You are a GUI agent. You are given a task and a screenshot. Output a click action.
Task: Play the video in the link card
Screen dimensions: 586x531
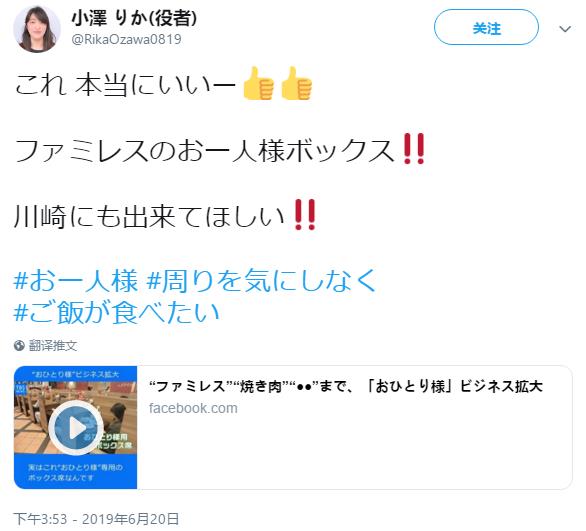pos(76,427)
